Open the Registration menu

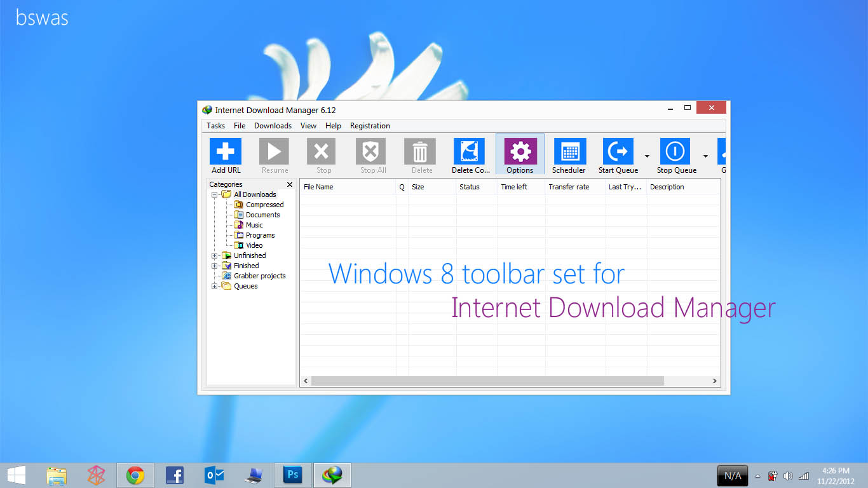point(370,125)
